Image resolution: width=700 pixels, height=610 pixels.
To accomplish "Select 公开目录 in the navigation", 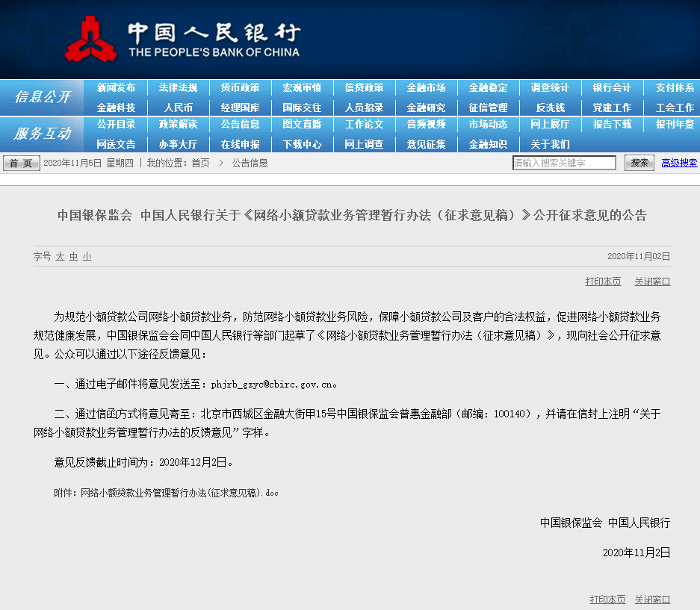I will 116,124.
